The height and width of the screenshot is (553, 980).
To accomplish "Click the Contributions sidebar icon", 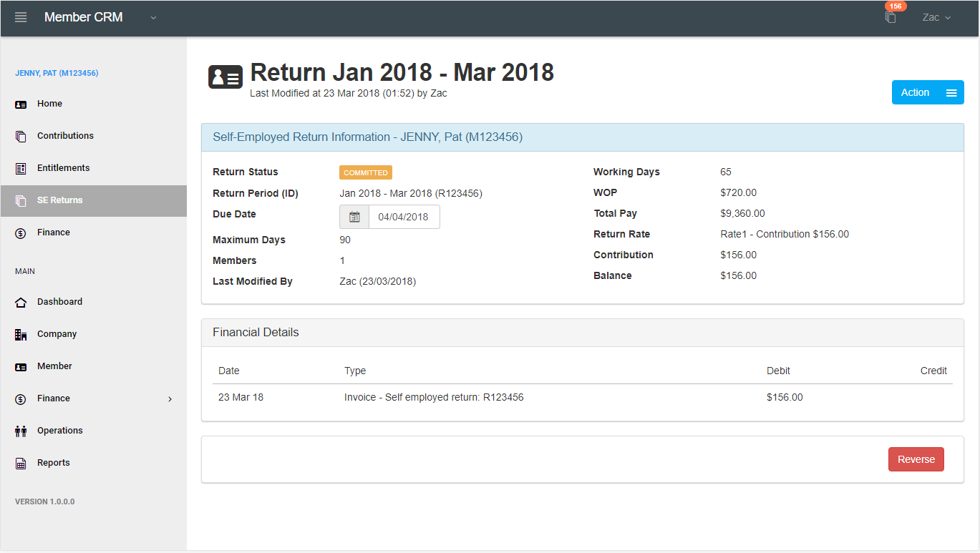I will coord(21,136).
